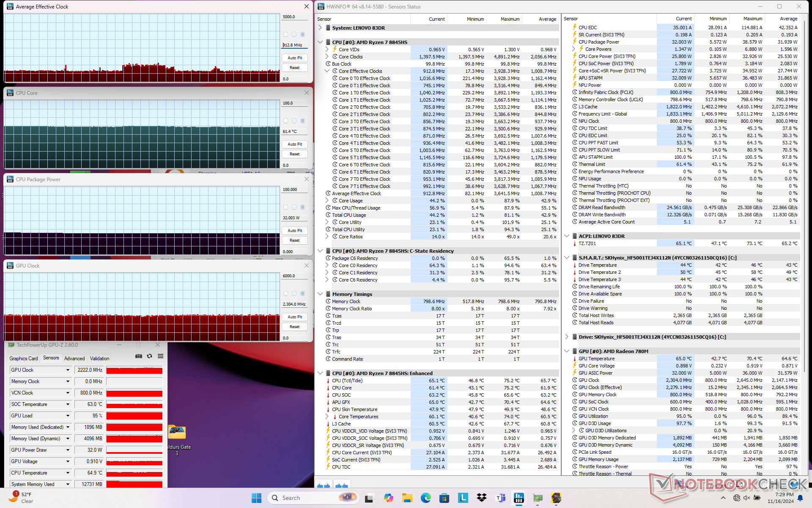Click Average Effective Clock window title icon
812x508 pixels.
click(x=10, y=6)
